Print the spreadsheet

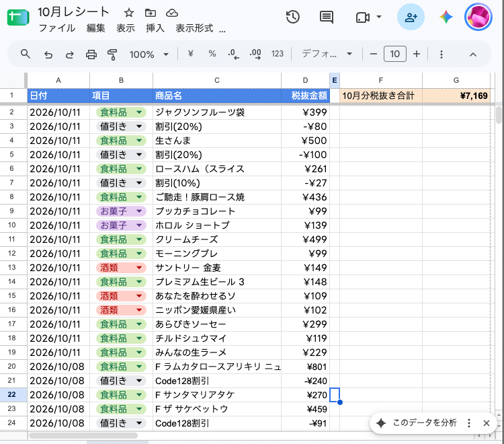(x=91, y=54)
